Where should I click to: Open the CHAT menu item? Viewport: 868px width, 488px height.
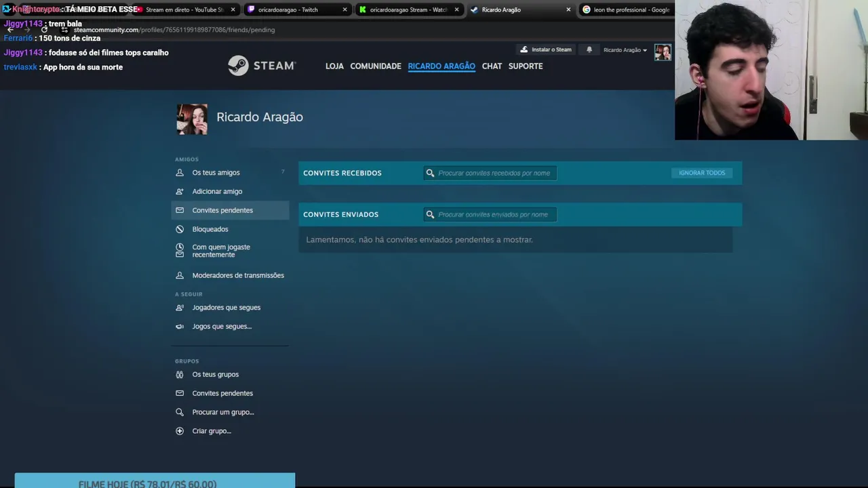(492, 66)
